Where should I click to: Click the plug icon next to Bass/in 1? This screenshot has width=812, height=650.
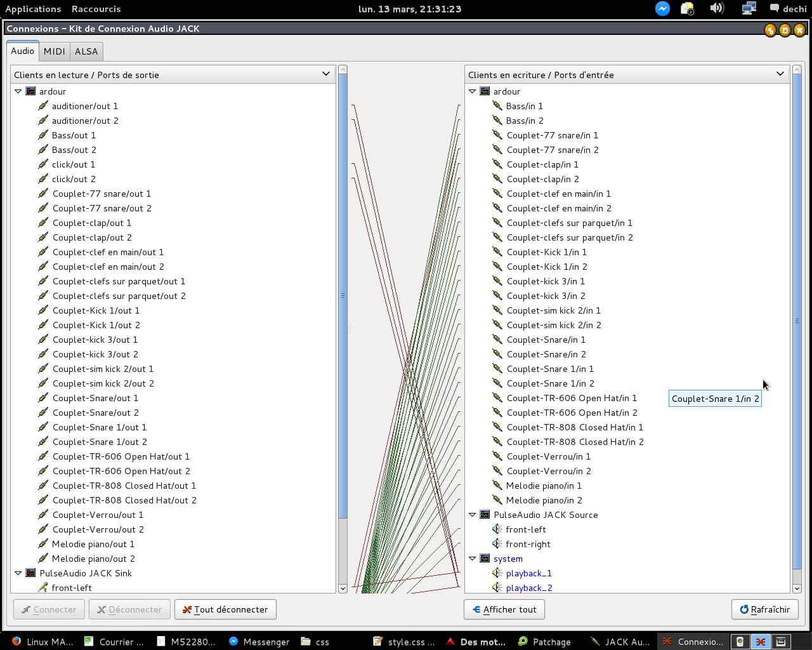tap(497, 106)
